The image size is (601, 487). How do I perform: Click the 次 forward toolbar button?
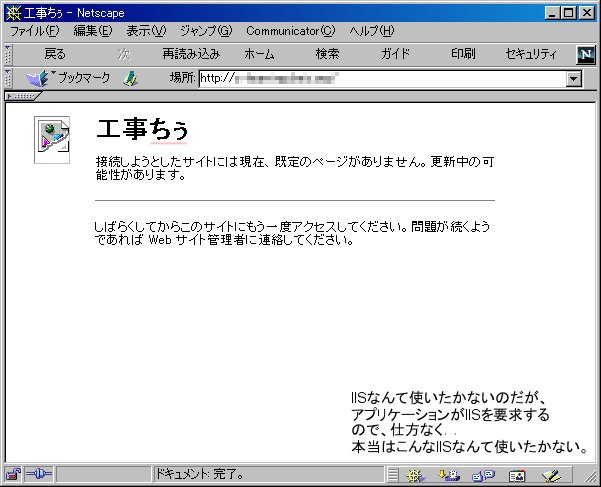[124, 54]
